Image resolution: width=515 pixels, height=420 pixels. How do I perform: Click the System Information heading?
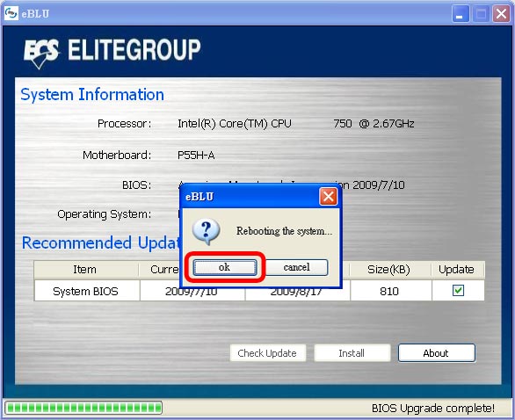[x=92, y=95]
